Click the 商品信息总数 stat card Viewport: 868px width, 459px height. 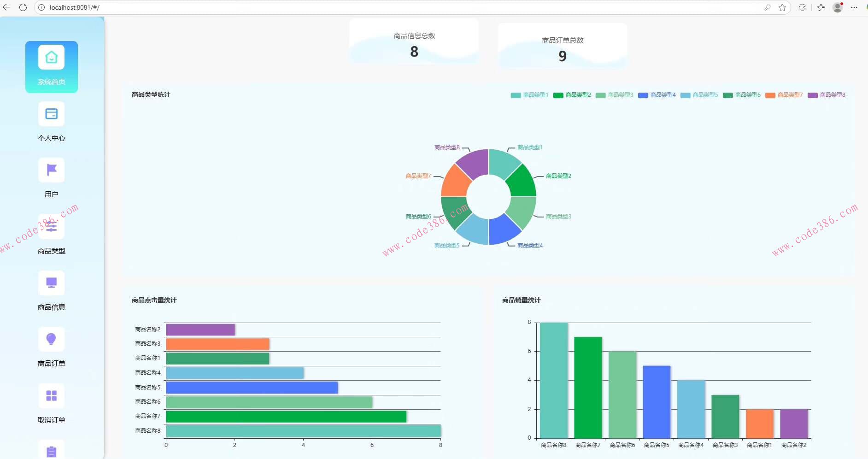pyautogui.click(x=414, y=42)
